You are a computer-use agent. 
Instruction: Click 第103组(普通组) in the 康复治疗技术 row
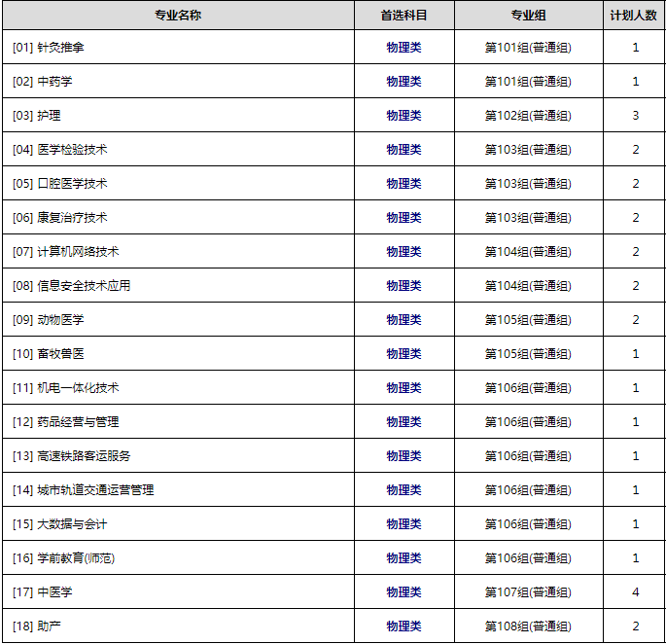[528, 217]
